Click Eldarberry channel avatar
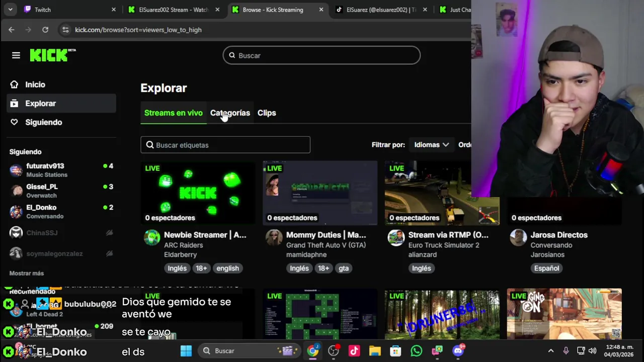Viewport: 644px width, 362px height. tap(152, 237)
